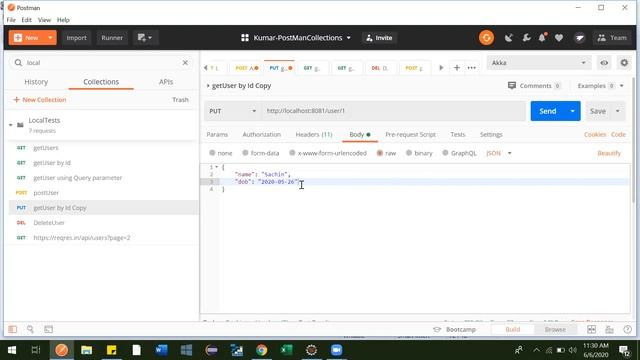
Task: Open manage environments gear icon
Action: coord(624,63)
